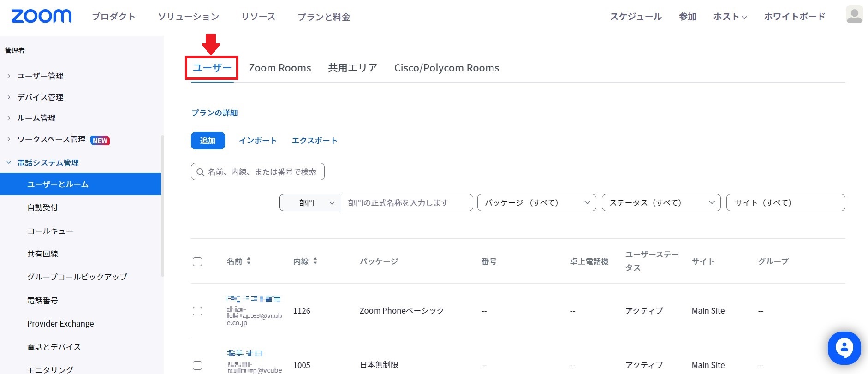Open ステータス（すべて） dropdown
The image size is (868, 374).
coord(661,202)
